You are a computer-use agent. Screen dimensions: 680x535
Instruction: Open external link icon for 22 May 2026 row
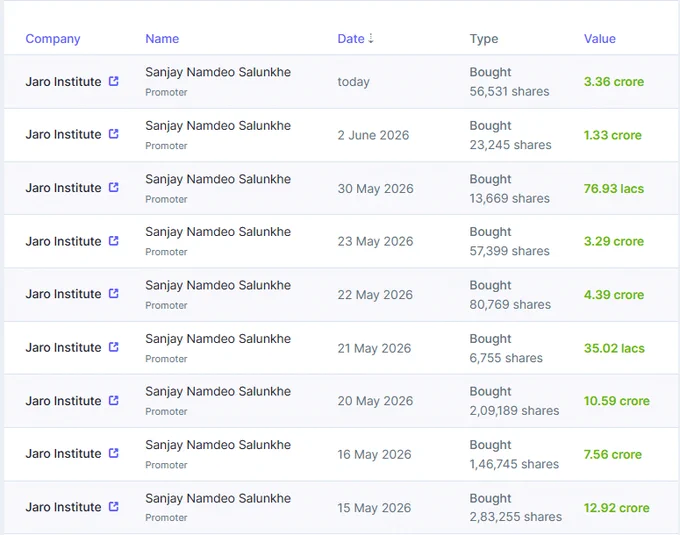[x=113, y=294]
